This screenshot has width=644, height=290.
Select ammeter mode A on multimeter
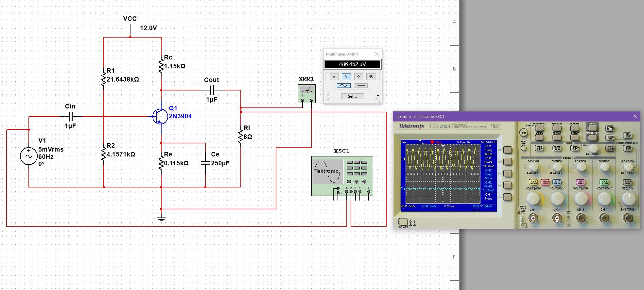pyautogui.click(x=334, y=77)
